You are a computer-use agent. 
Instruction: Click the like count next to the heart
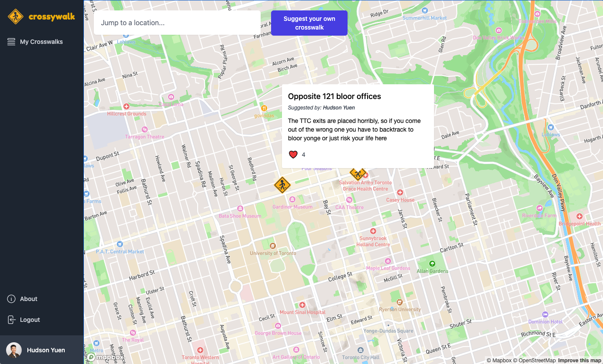click(303, 155)
